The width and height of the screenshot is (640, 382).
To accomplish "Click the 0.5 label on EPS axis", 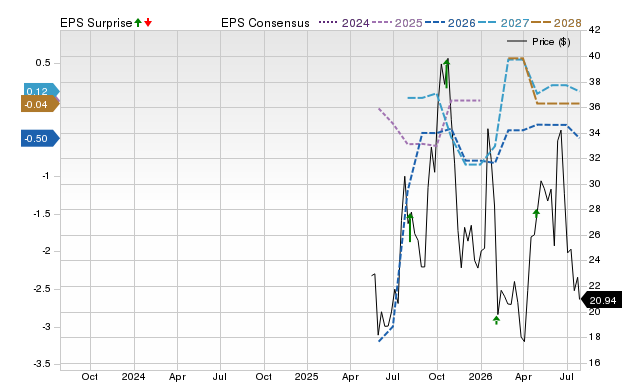I will (43, 63).
